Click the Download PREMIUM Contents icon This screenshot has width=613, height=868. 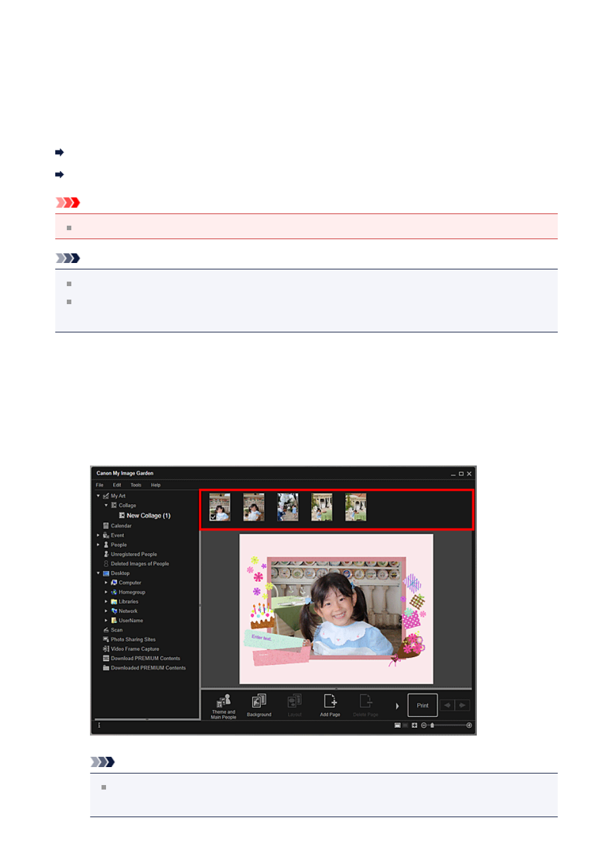(106, 658)
